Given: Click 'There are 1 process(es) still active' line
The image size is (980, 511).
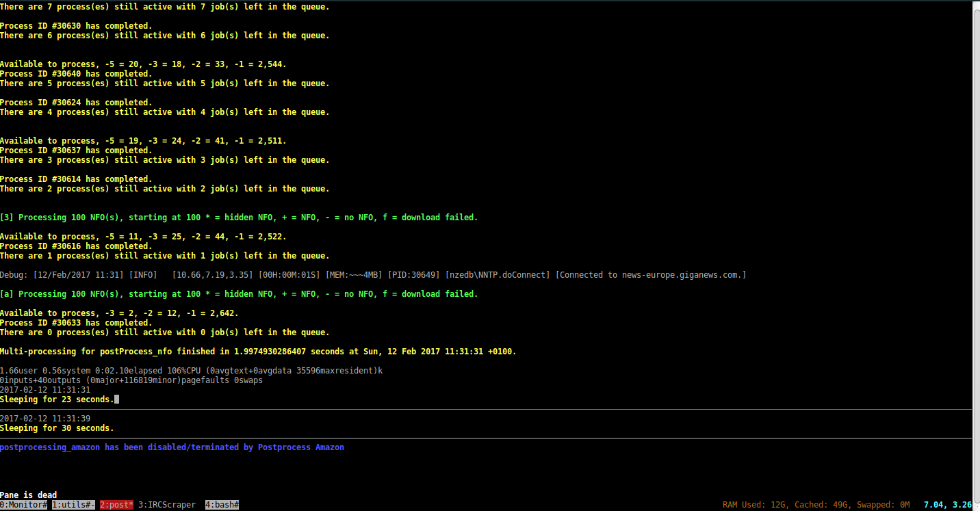Looking at the screenshot, I should [x=164, y=256].
